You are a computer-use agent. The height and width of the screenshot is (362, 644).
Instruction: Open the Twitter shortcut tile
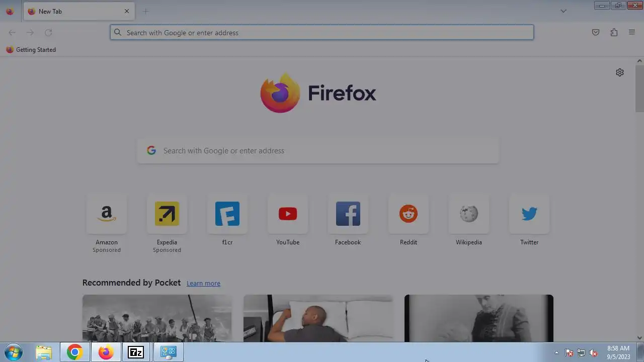coord(529,214)
